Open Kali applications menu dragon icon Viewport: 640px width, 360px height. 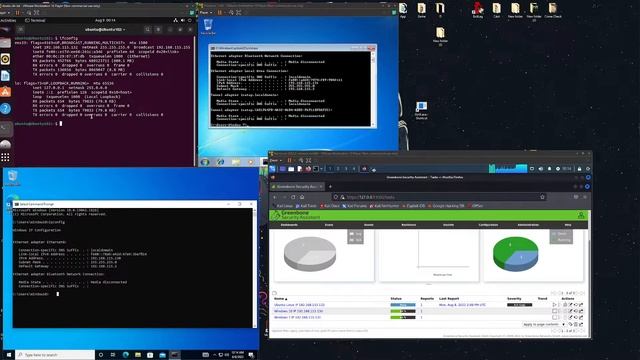(273, 169)
